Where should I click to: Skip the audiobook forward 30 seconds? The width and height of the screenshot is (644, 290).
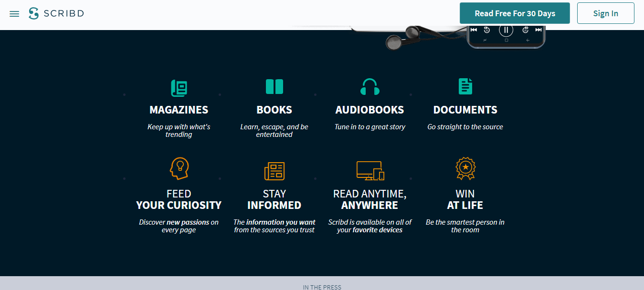(x=525, y=30)
